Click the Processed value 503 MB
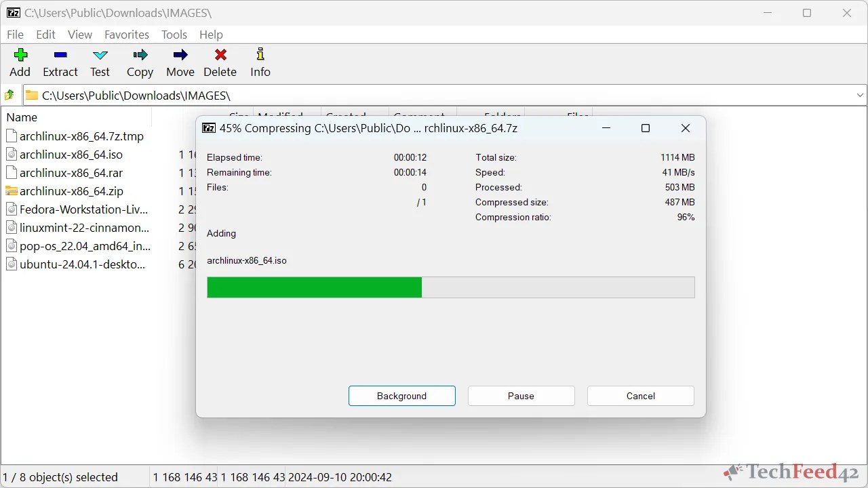Screen dimensions: 868x488 680,187
